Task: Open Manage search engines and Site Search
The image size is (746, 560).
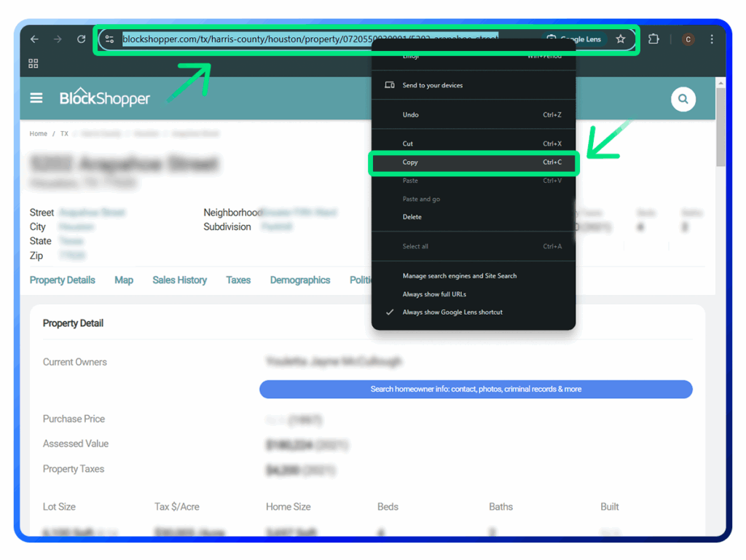Action: click(459, 276)
